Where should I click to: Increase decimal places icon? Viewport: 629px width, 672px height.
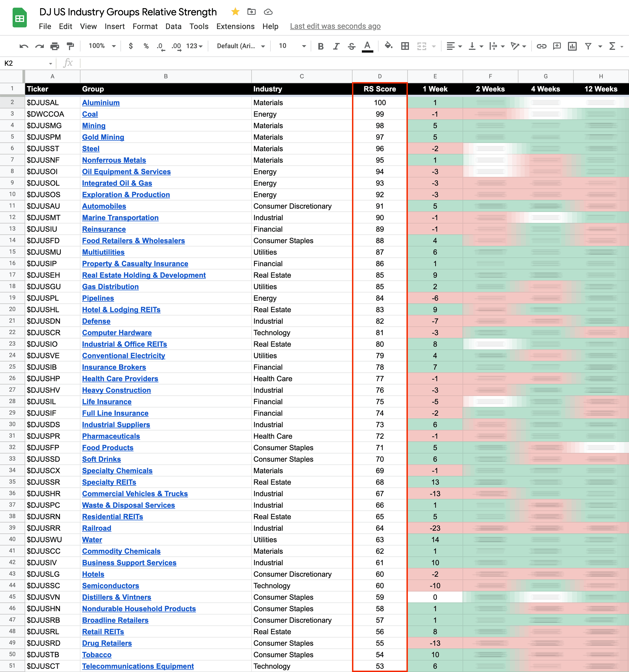click(176, 46)
